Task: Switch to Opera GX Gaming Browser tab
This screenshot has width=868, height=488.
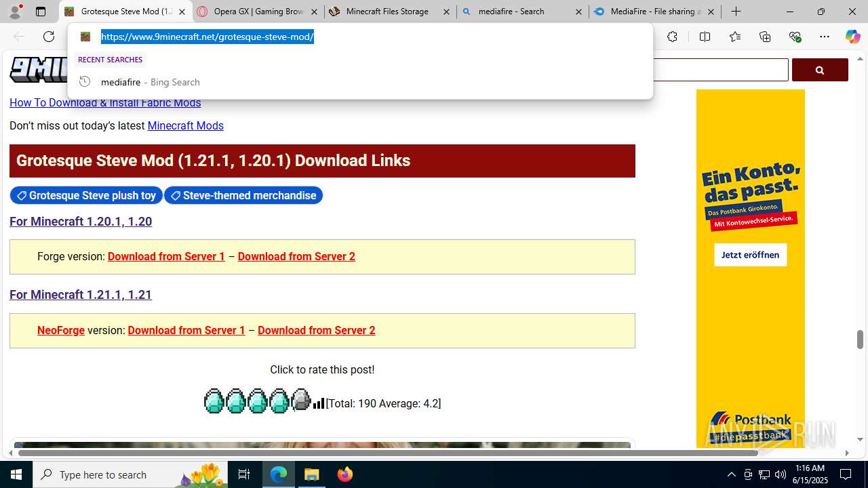Action: coord(252,12)
